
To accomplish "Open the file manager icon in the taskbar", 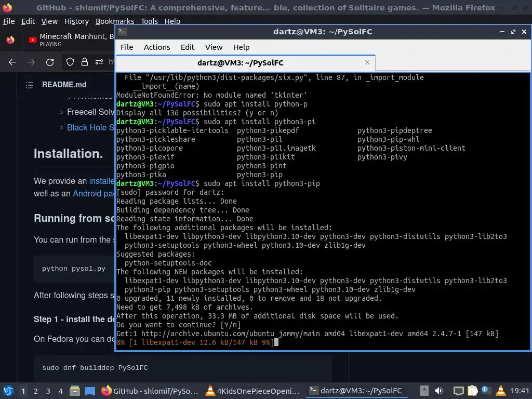I will 75,391.
